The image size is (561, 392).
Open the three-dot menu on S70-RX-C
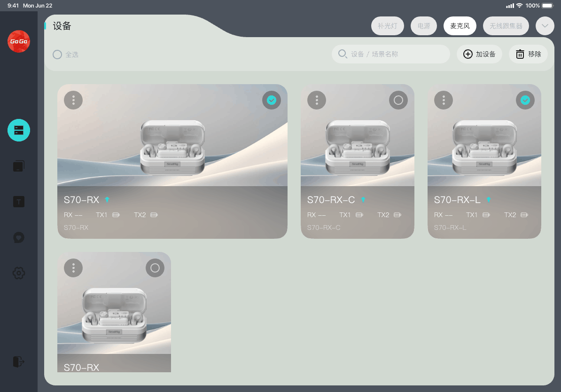[317, 100]
